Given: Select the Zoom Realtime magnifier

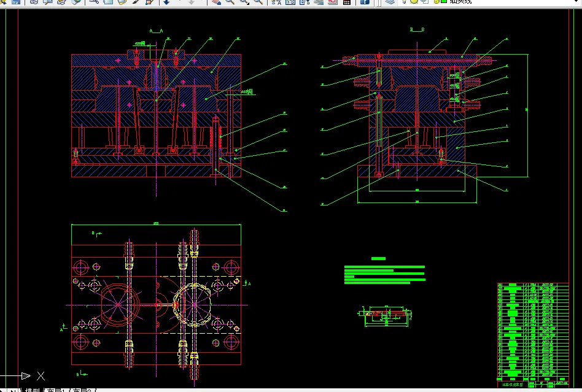Looking at the screenshot, I should click(230, 1).
